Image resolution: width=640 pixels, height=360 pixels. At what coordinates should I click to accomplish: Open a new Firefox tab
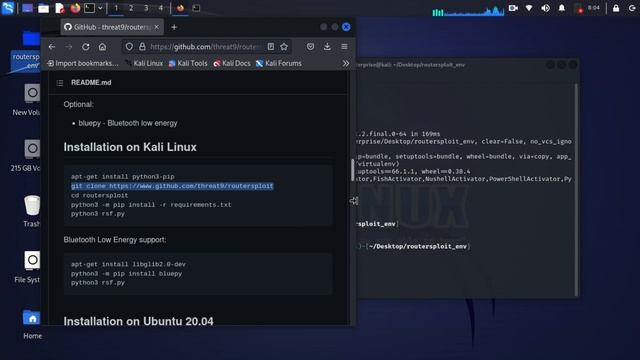(x=174, y=27)
